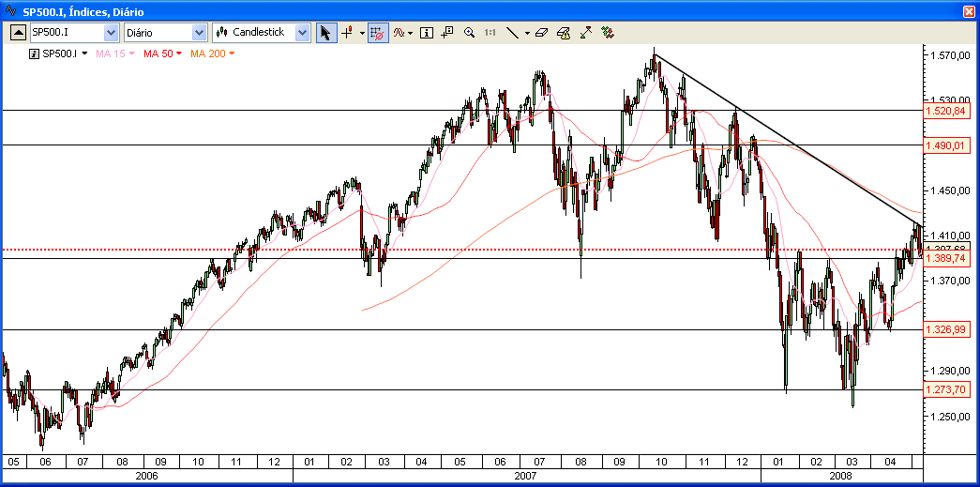
Task: Click the 1.490,01 price level label
Action: [x=946, y=145]
